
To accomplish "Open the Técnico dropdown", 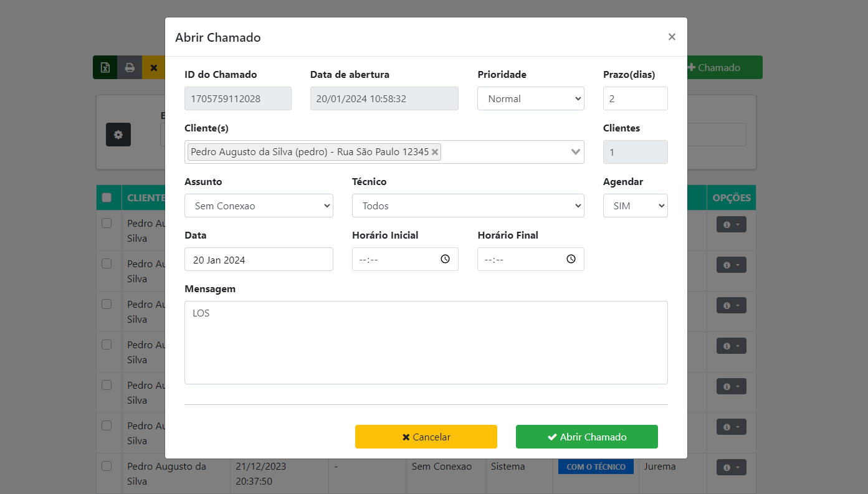I will (x=467, y=206).
